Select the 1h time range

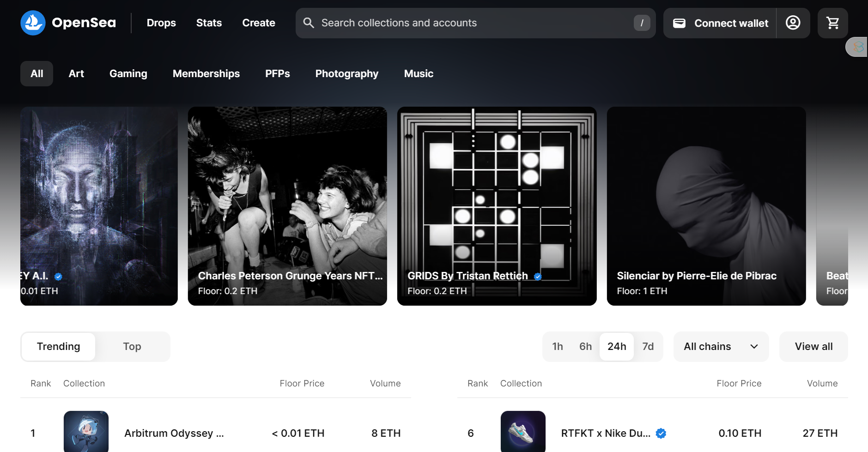coord(558,346)
